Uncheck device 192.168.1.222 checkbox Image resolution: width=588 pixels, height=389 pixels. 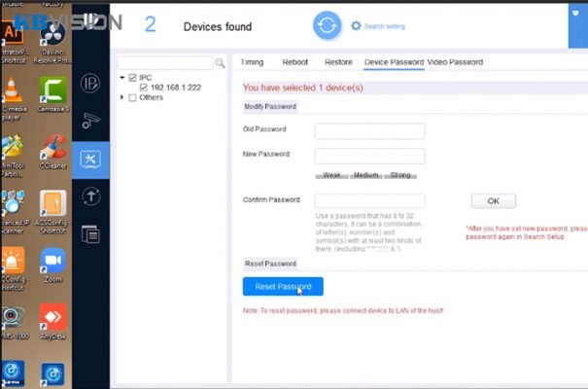click(143, 88)
